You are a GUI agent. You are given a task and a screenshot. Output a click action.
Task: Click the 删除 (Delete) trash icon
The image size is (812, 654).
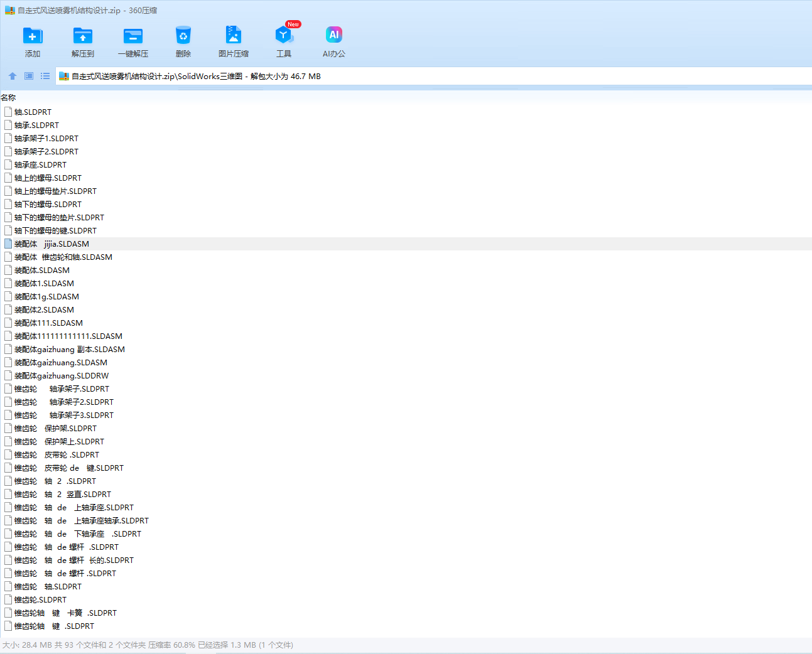[x=183, y=36]
